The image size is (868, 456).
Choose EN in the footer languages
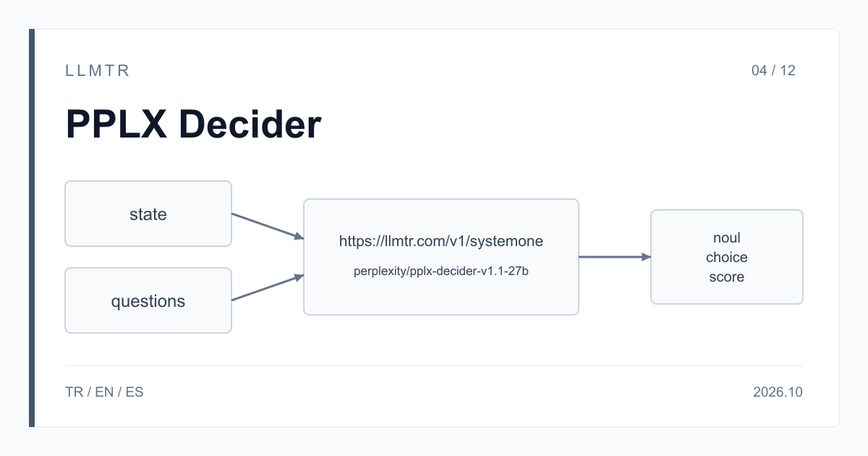tap(104, 392)
